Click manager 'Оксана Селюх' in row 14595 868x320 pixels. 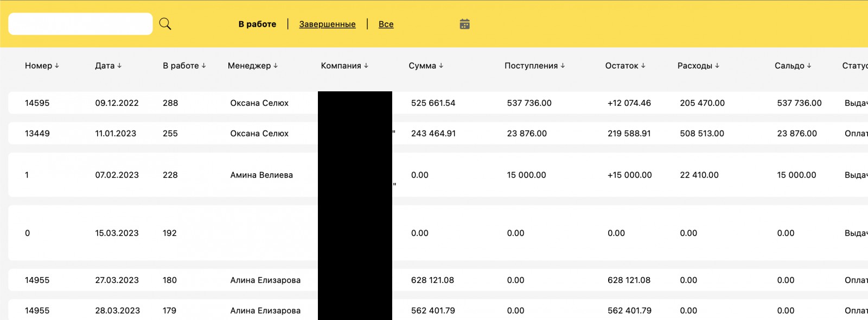[x=259, y=103]
